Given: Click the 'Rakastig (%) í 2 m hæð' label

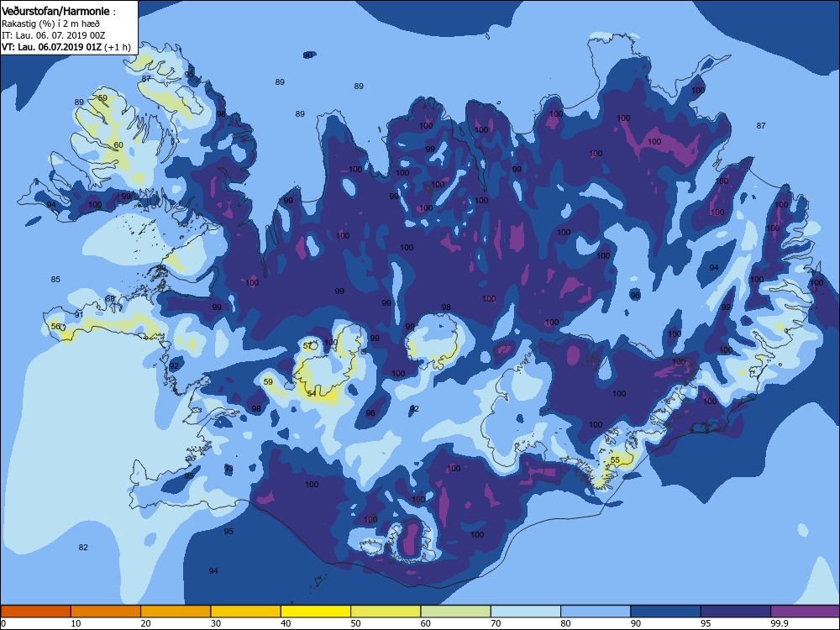Looking at the screenshot, I should coord(50,24).
